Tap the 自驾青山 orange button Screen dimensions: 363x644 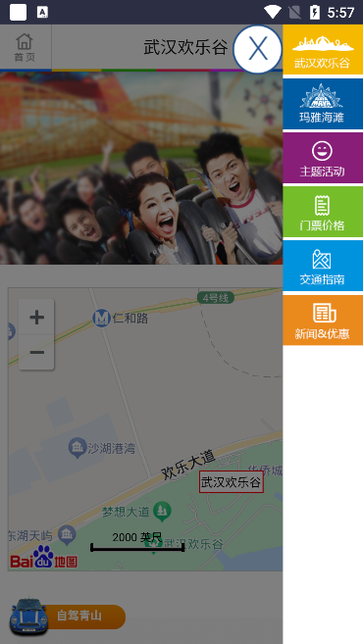[68, 617]
